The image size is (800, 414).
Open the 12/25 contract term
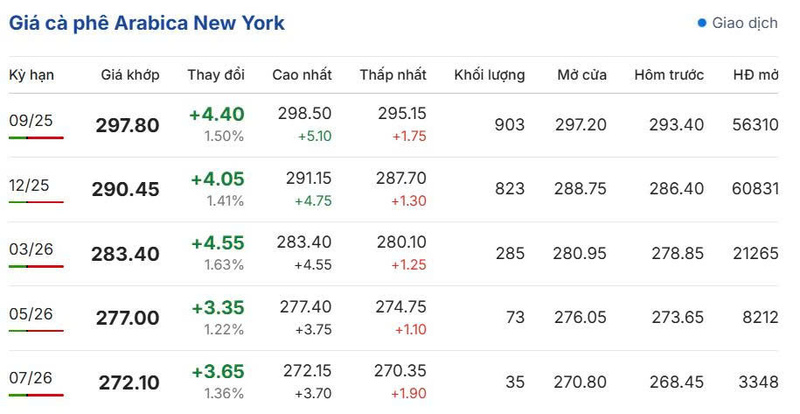[x=29, y=185]
